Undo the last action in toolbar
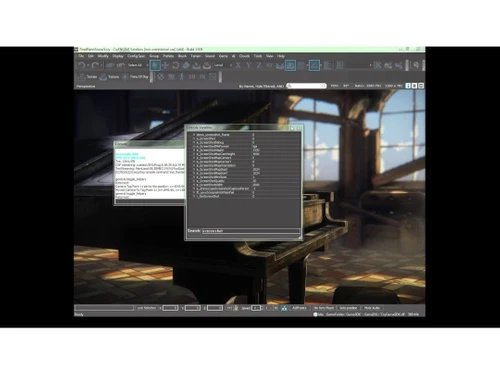 82,65
